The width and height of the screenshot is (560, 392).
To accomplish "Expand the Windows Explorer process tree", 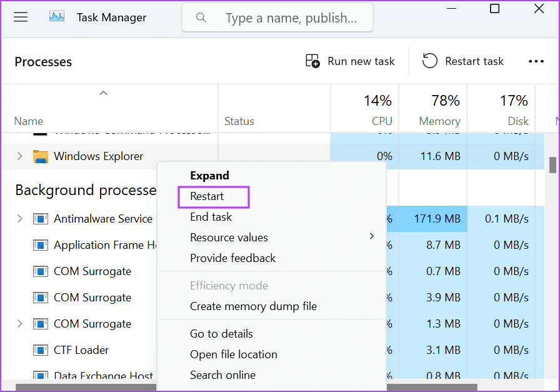I will (19, 157).
